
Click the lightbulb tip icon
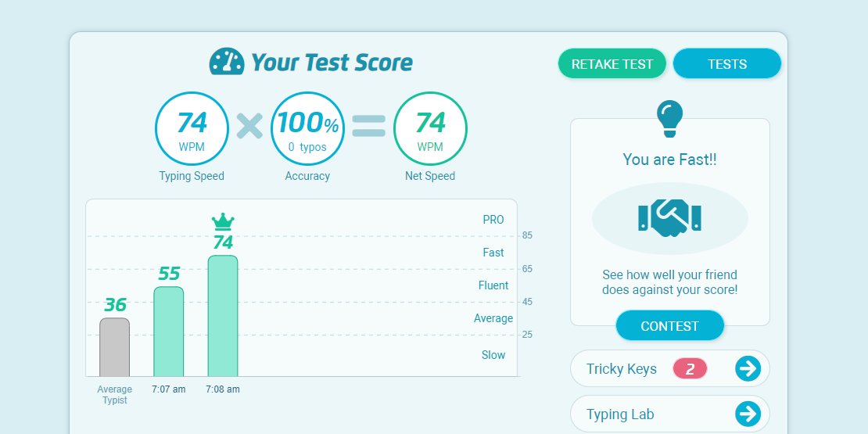pos(669,118)
